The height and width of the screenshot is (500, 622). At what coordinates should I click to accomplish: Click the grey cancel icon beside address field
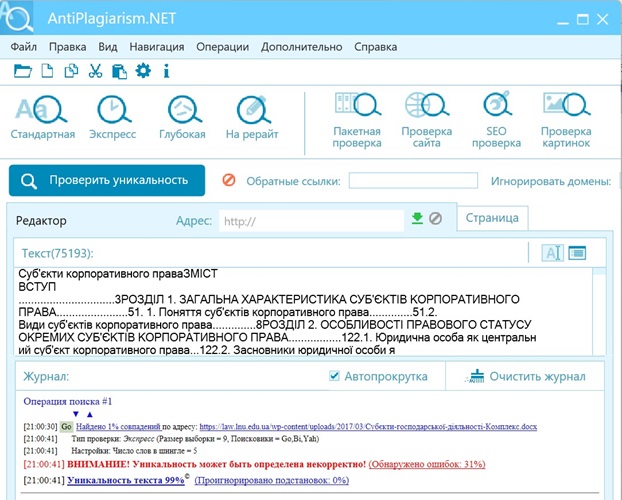[436, 218]
